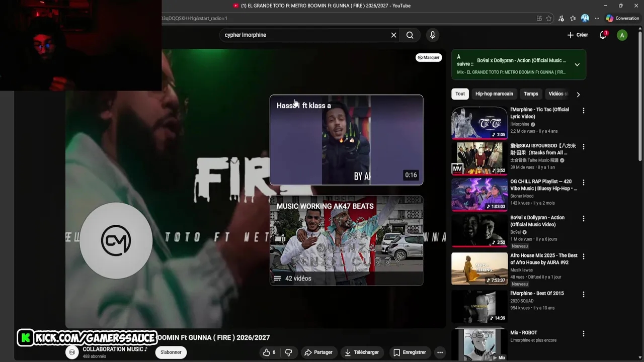Open the l'Morphine Best Of 2015 thumbnail
The height and width of the screenshot is (362, 644).
coord(479,306)
